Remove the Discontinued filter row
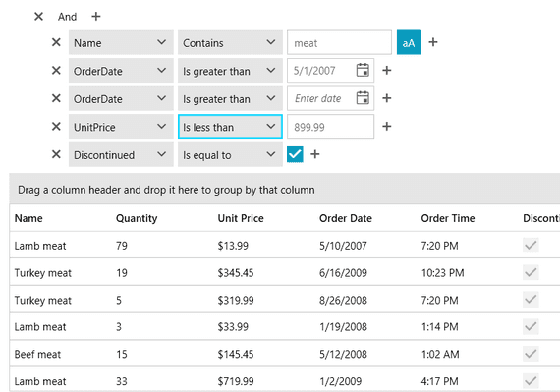Screen dimensions: 560x392 [56, 154]
